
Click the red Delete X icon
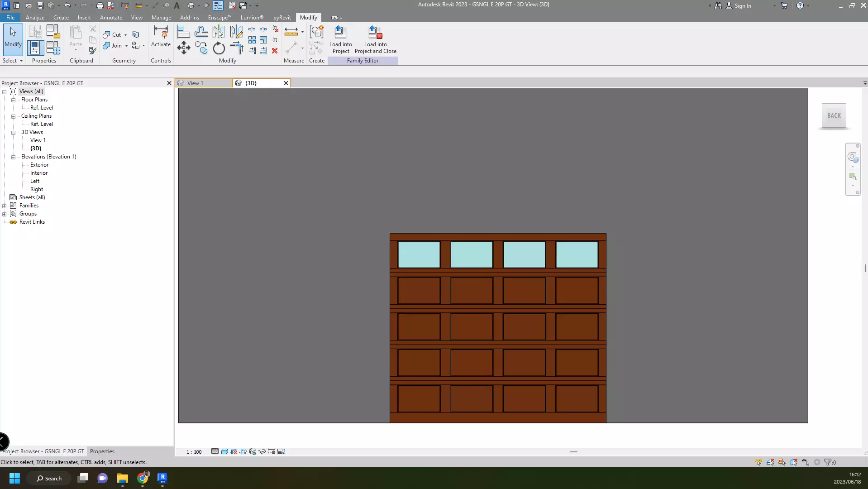[x=275, y=51]
